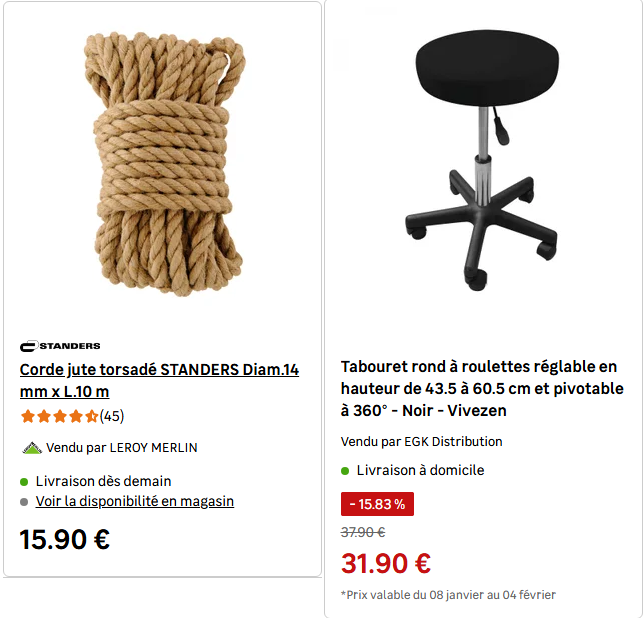The width and height of the screenshot is (643, 624).
Task: Open the 'Corde jute torsadé STANDERS' link
Action: (x=159, y=380)
